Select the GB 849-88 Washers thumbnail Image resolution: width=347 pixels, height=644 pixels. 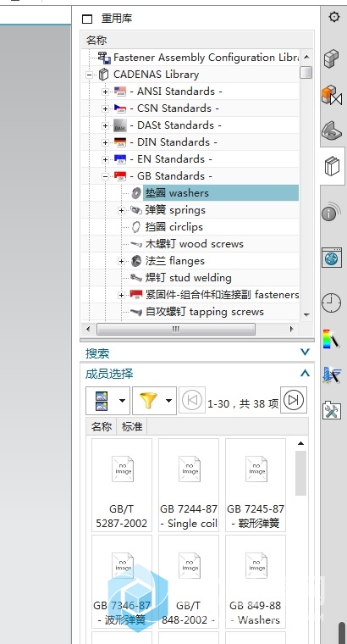click(256, 582)
